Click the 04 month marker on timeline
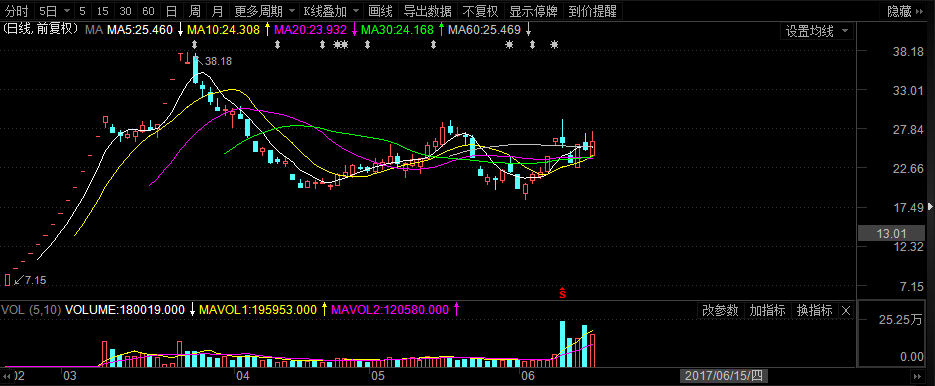935x386 pixels. point(242,376)
